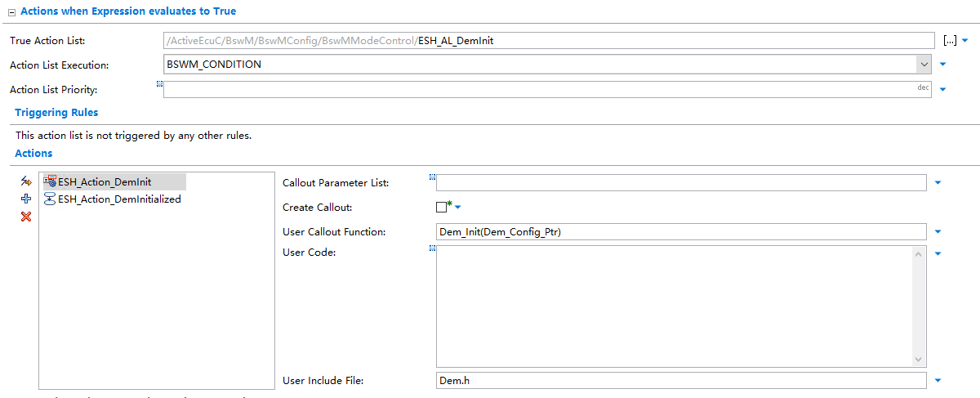Open arrow menu beside Action List Execution
This screenshot has height=398, width=980.
pos(943,64)
